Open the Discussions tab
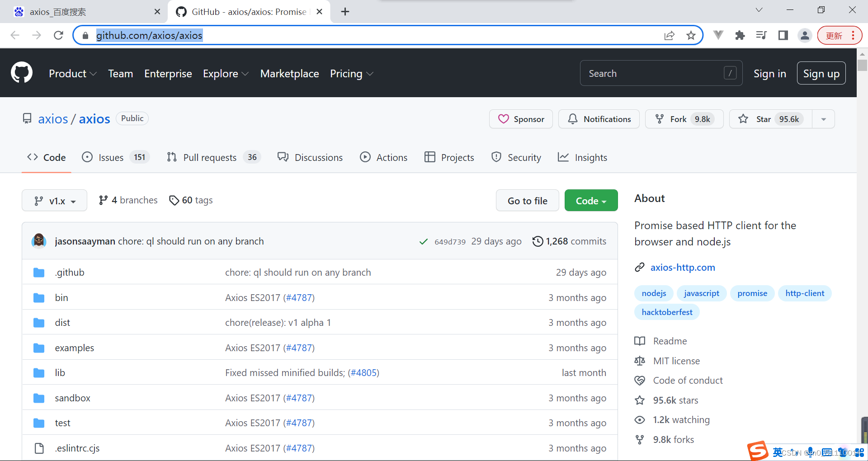868x461 pixels. [310, 157]
